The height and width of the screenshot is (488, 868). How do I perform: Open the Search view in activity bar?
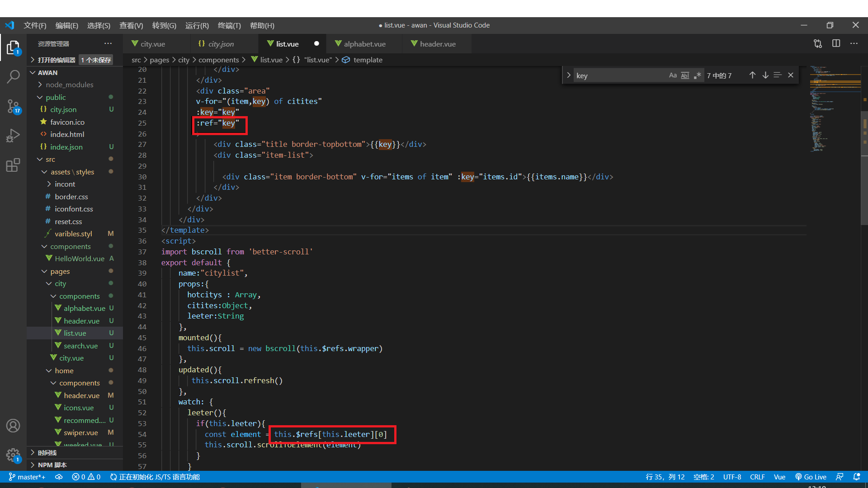pos(13,77)
